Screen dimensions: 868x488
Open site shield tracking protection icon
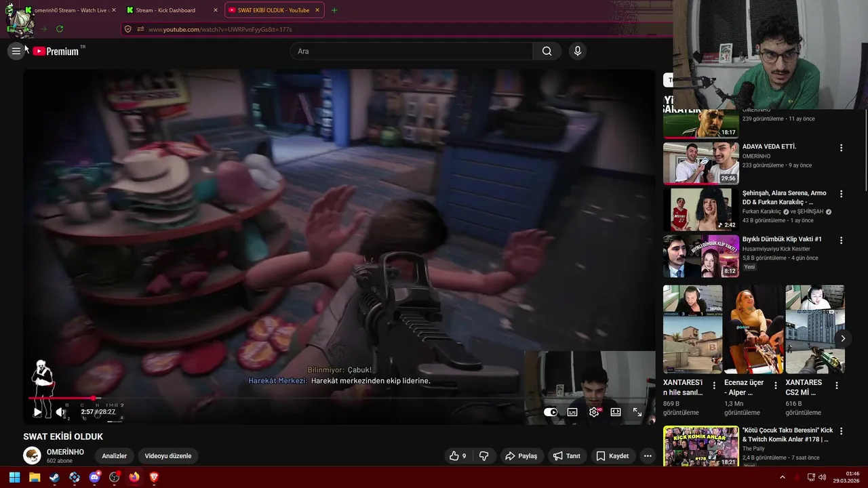[127, 29]
